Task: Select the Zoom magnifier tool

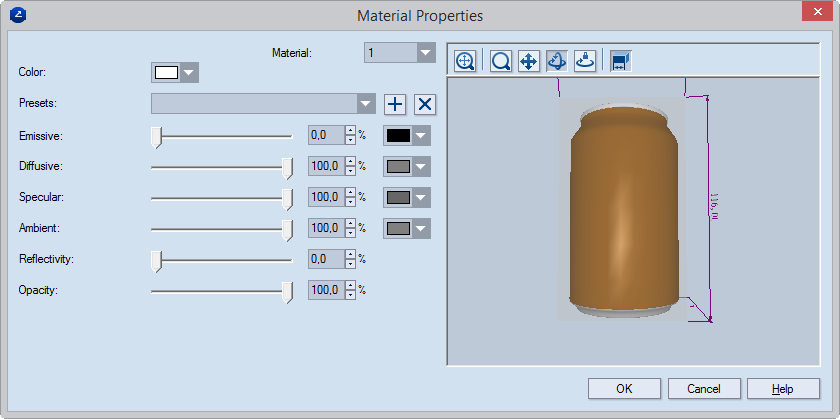Action: [x=501, y=61]
